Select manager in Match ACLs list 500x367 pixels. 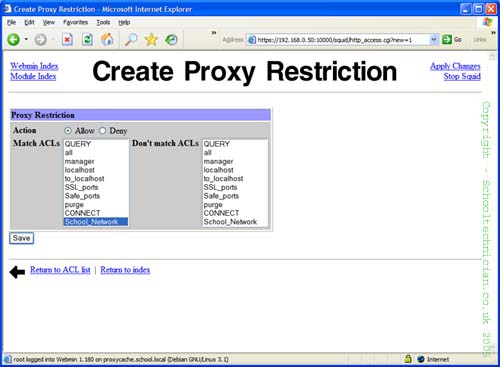tap(96, 161)
